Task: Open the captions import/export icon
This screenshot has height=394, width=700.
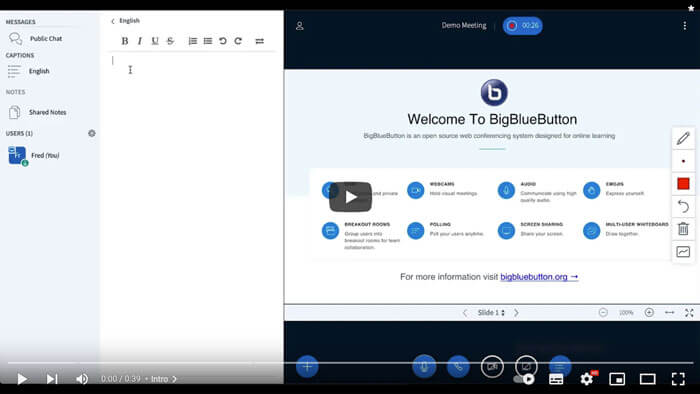Action: (x=259, y=41)
